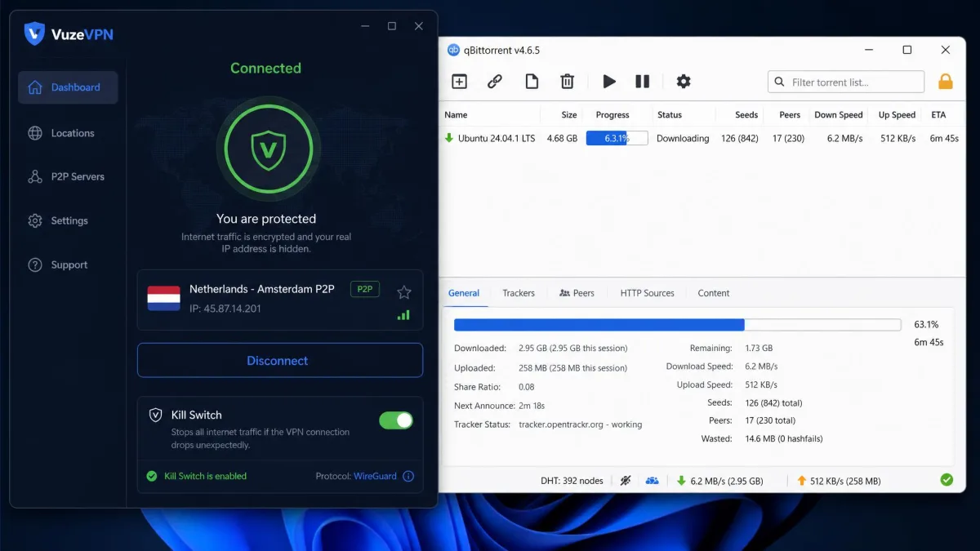Viewport: 980px width, 551px height.
Task: Sort torrents by Down Speed column
Action: (x=839, y=115)
